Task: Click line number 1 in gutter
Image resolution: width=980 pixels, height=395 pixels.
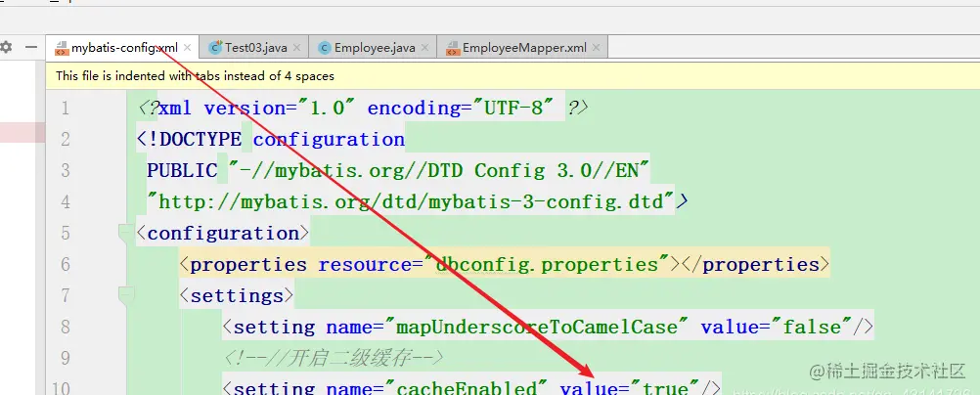Action: [65, 109]
